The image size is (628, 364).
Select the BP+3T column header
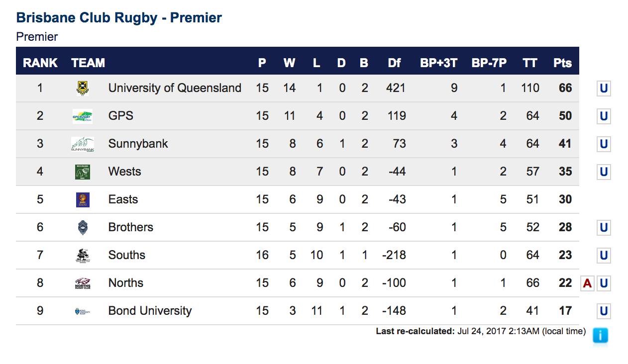click(x=438, y=63)
